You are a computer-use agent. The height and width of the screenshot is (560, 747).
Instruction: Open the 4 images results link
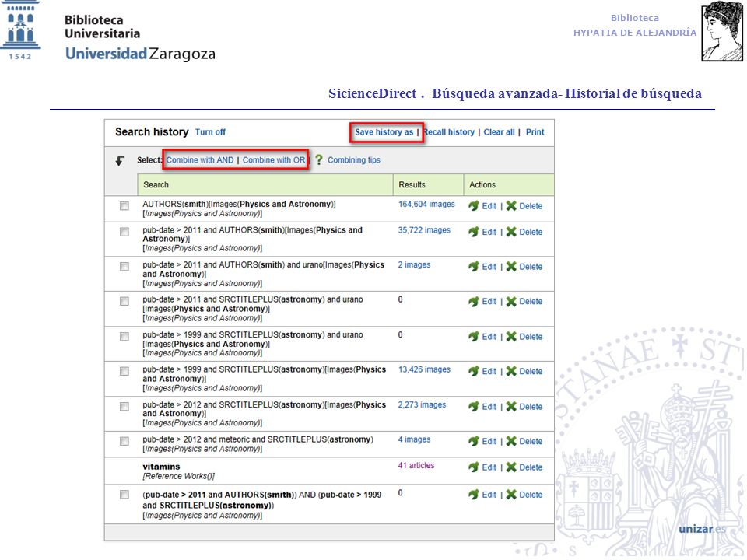(x=414, y=439)
